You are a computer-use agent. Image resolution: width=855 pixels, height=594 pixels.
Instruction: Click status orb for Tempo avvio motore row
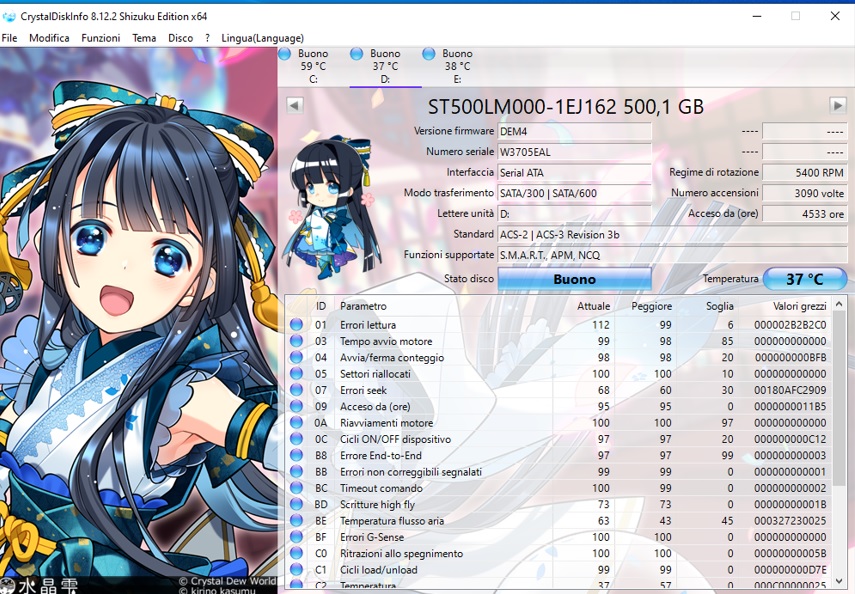coord(296,341)
